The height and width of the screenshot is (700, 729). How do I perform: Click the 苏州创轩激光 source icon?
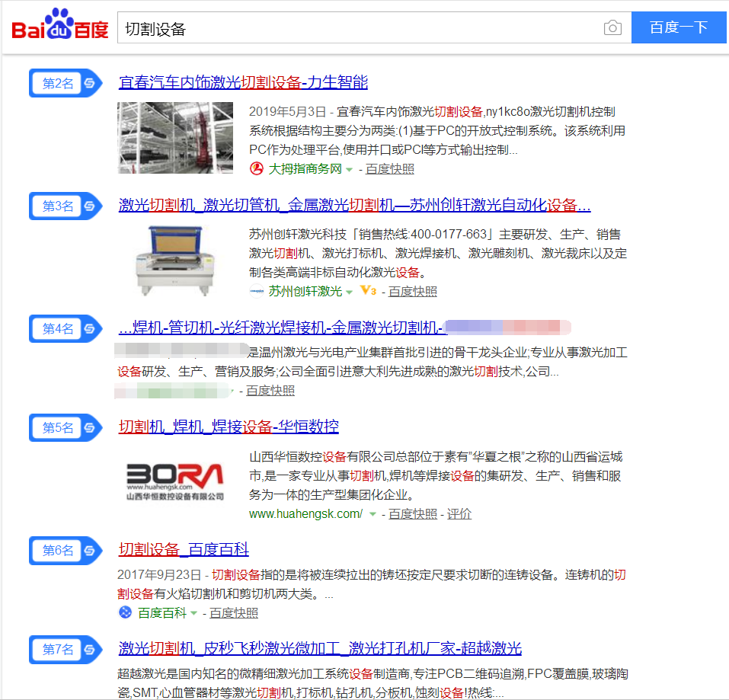pos(257,292)
